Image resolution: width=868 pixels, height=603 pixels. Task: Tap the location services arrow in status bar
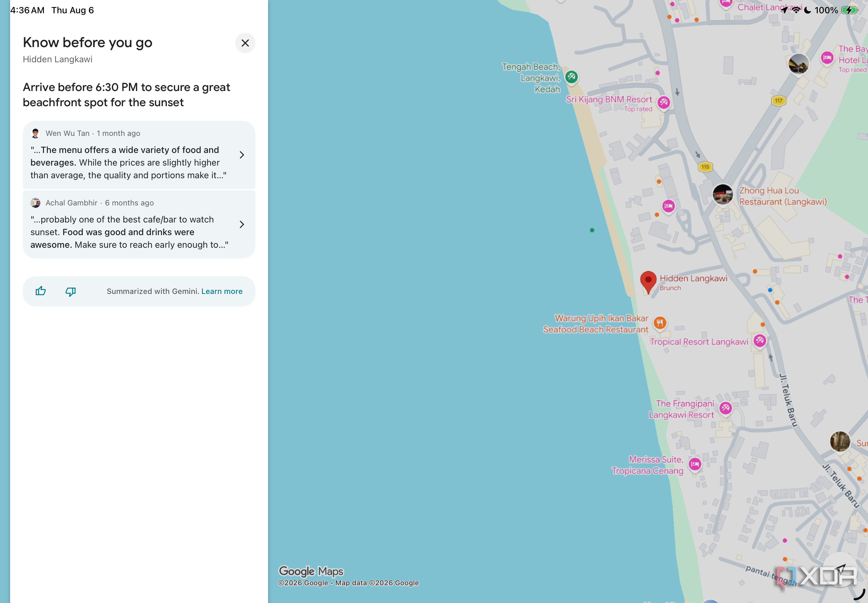785,10
